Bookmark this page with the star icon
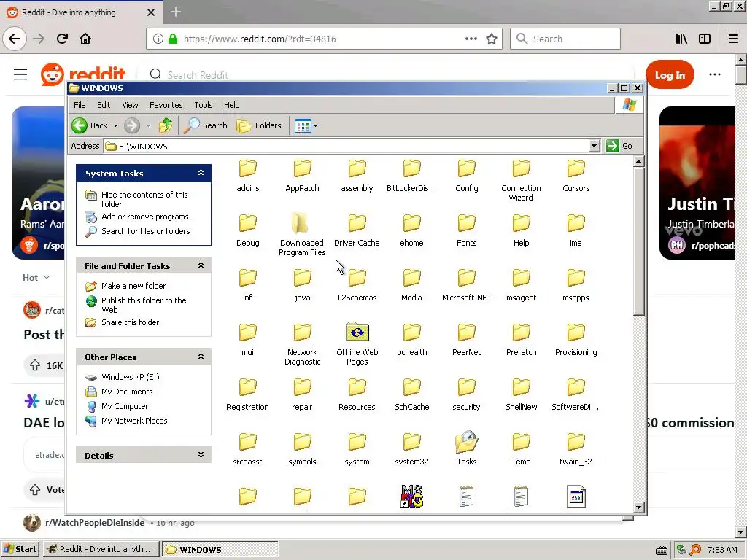This screenshot has width=747, height=560. coord(492,39)
